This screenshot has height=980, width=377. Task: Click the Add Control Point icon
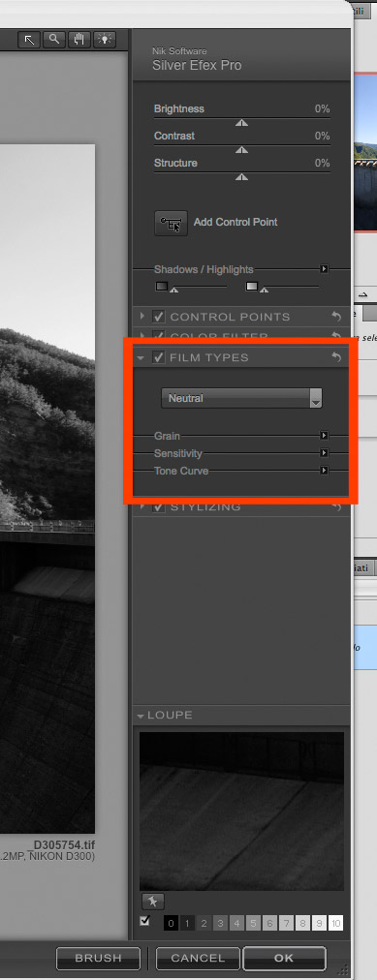click(171, 223)
